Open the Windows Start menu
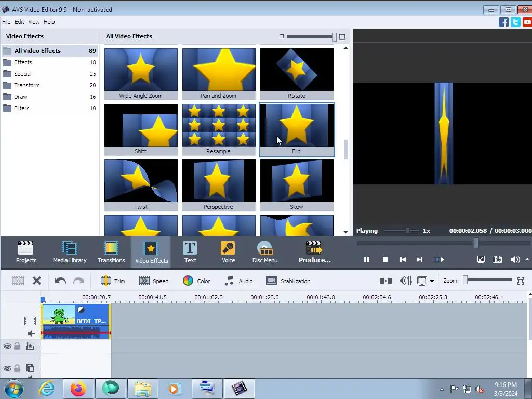This screenshot has width=532, height=399. click(14, 389)
